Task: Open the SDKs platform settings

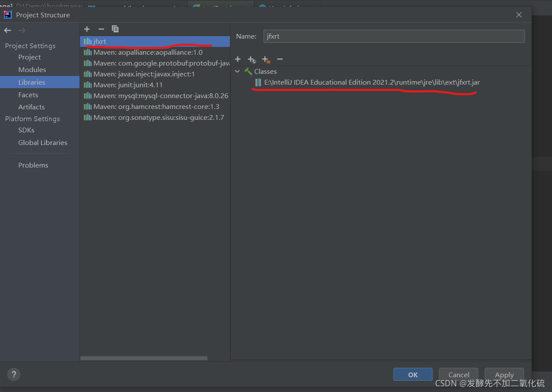Action: pos(26,130)
